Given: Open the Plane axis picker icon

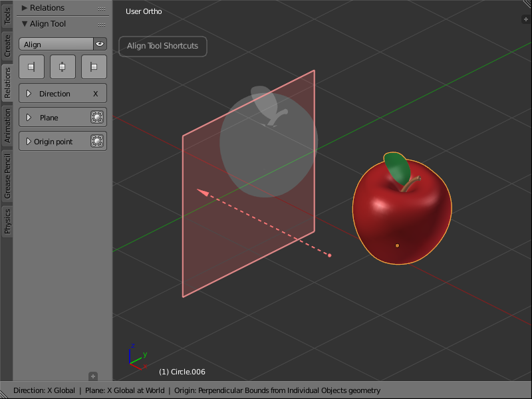Looking at the screenshot, I should tap(98, 117).
